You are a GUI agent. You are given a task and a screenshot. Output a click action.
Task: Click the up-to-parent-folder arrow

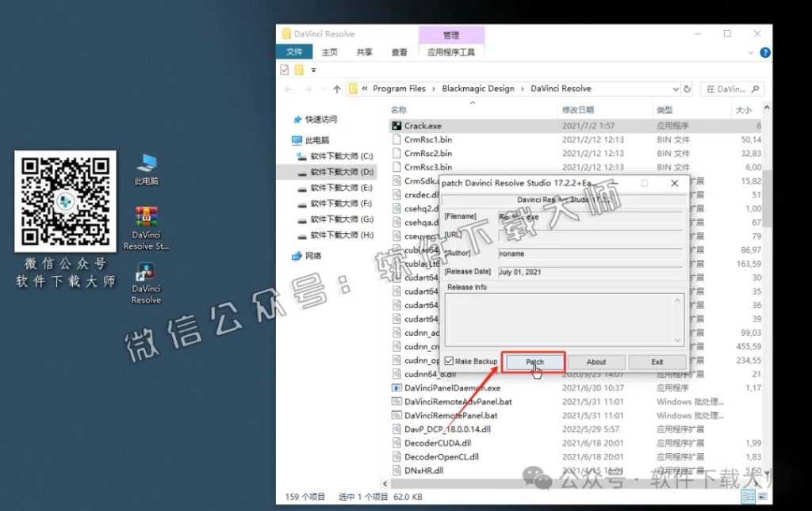337,89
